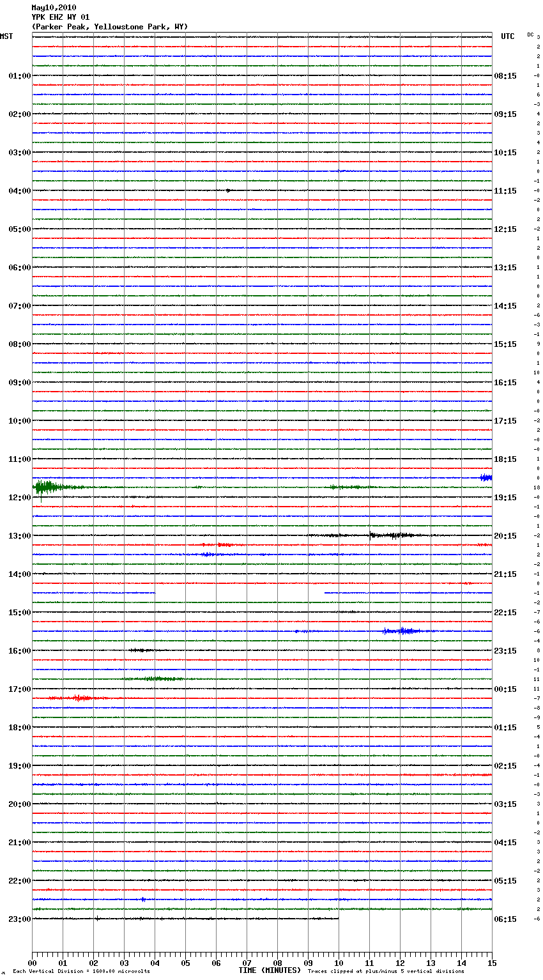Viewport: 543px width, 980px height.
Task: Click the date label May10,2010
Action: pos(54,8)
